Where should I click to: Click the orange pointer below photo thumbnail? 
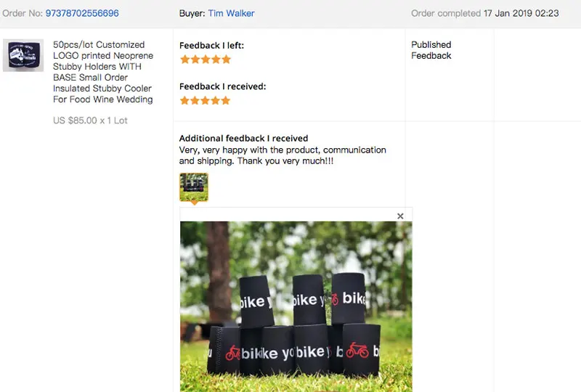point(194,203)
